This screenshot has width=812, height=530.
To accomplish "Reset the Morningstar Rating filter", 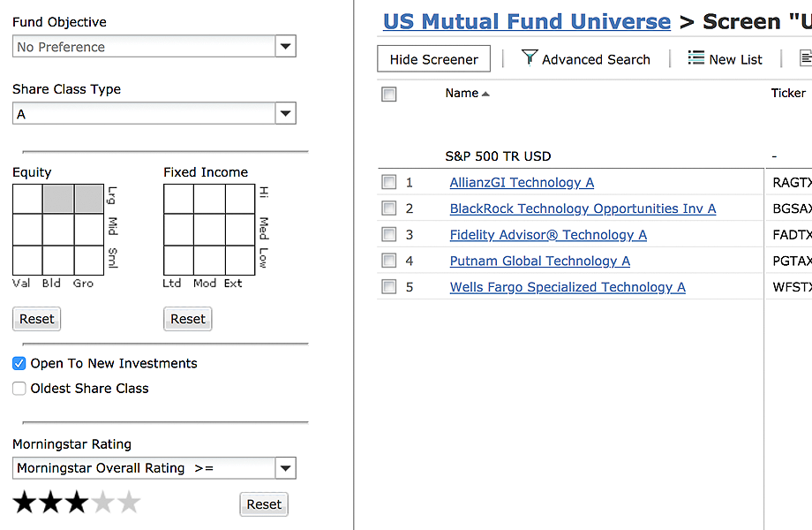I will tap(264, 504).
